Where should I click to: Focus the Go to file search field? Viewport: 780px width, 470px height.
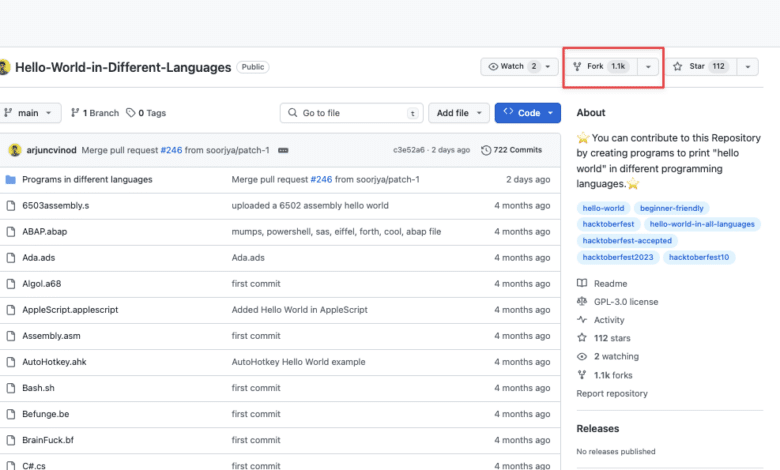tap(351, 113)
